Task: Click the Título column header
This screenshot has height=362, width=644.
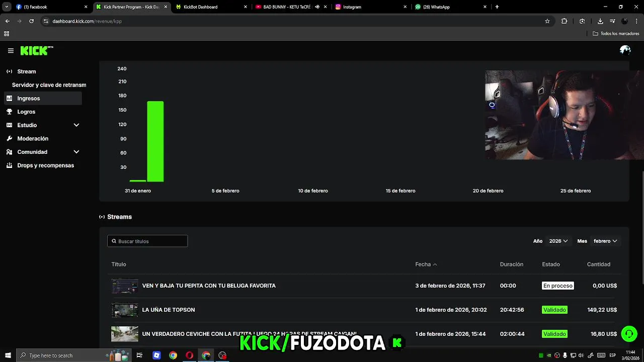Action: [x=119, y=264]
